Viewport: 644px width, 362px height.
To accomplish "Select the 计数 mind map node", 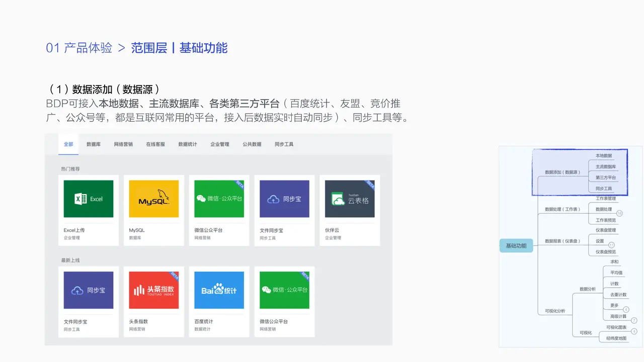I will [x=614, y=284].
